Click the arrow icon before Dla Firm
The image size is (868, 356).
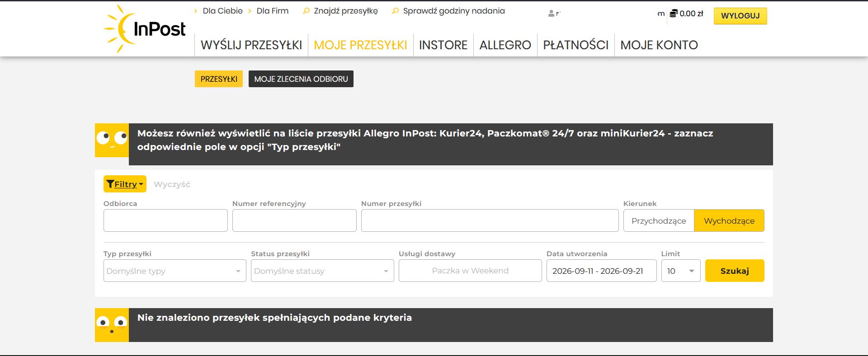(250, 11)
